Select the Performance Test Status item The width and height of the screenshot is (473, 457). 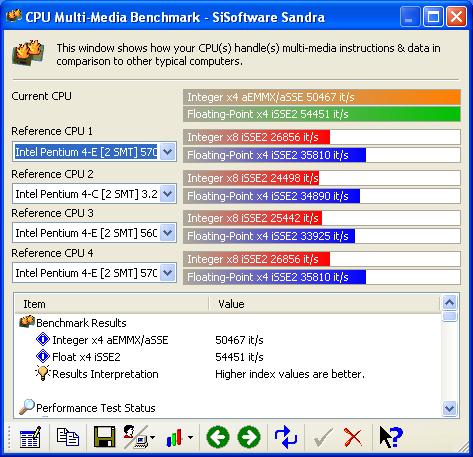96,408
